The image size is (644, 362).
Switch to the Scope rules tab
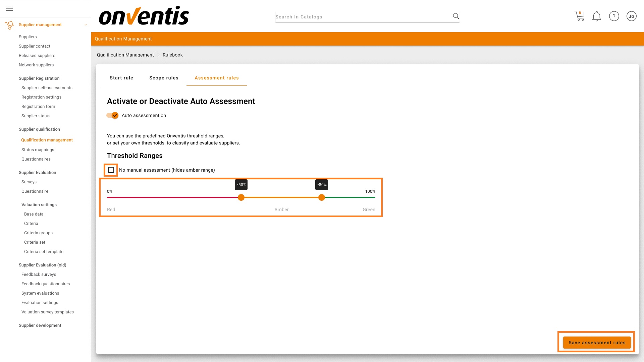(x=164, y=78)
